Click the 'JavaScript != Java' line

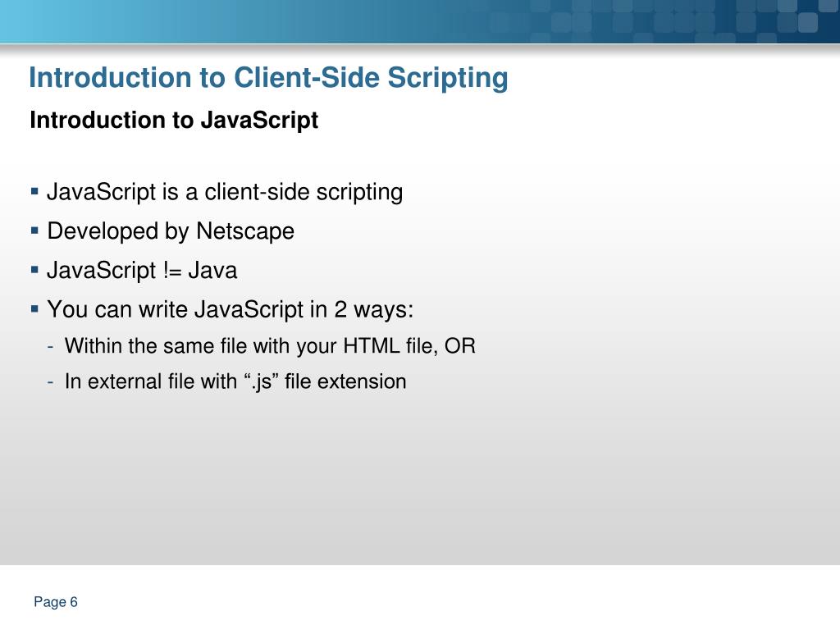142,270
